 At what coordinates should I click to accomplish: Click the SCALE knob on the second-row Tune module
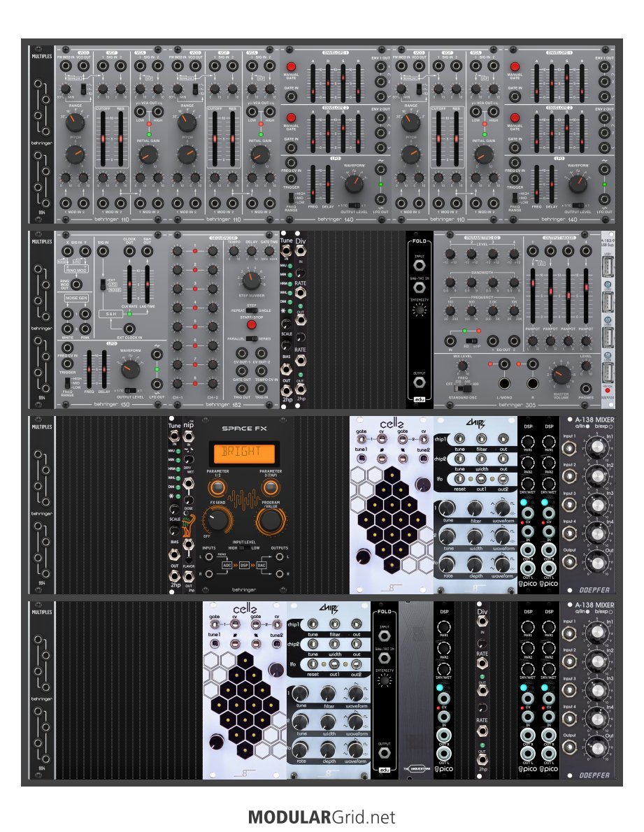[287, 324]
